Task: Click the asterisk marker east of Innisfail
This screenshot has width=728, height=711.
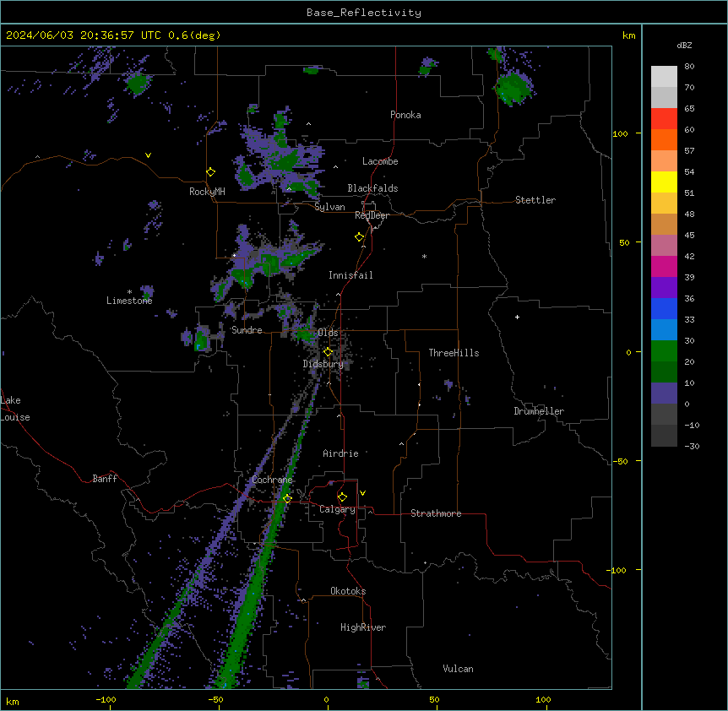Action: tap(424, 256)
